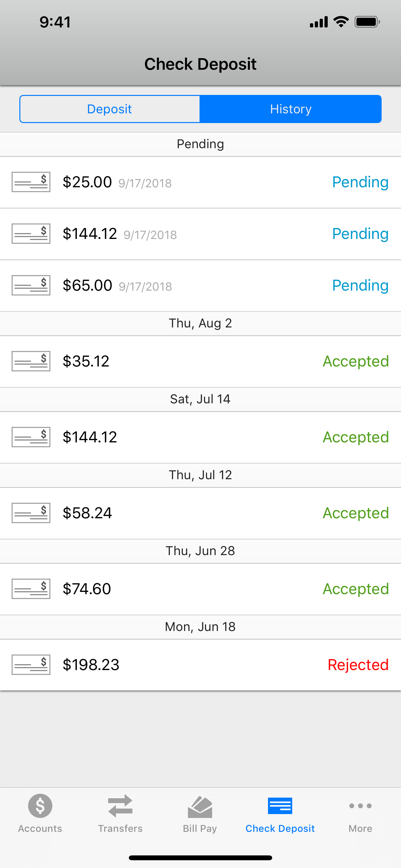Click the Accepted status for $74.60
Viewport: 401px width, 868px height.
[356, 589]
